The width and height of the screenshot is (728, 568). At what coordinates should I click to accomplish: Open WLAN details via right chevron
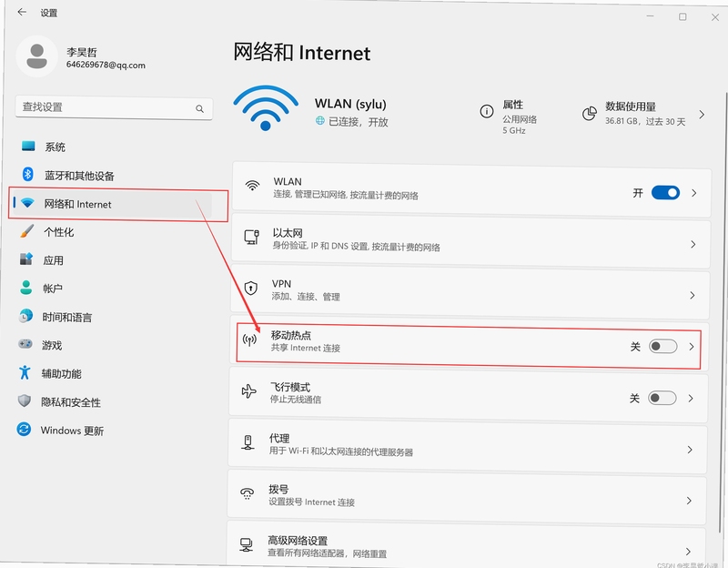694,193
